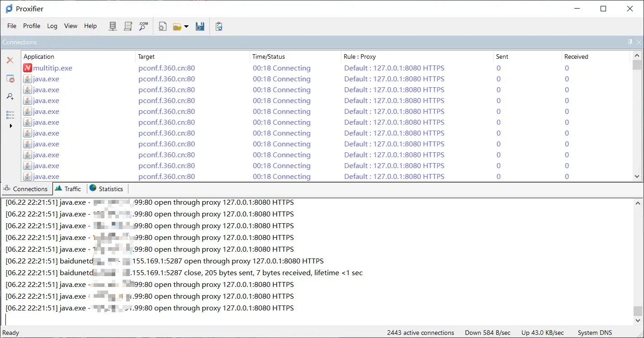Click the Open Profile folder icon
The image size is (644, 338).
point(177,27)
